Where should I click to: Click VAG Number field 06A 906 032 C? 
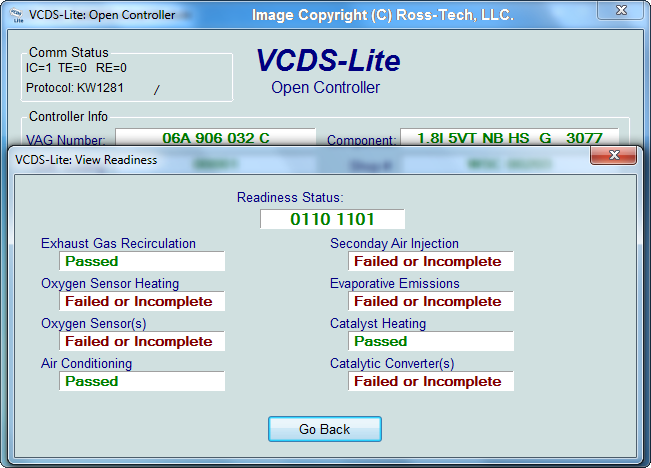(x=215, y=137)
